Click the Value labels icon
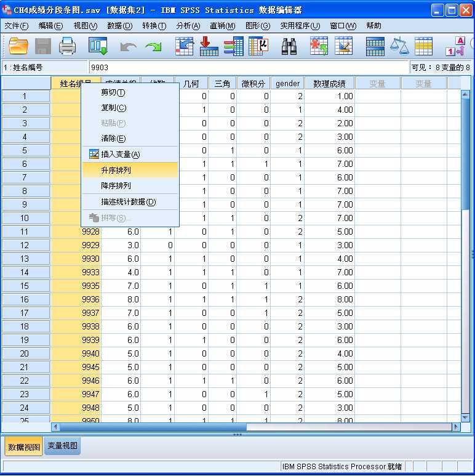 (x=455, y=46)
